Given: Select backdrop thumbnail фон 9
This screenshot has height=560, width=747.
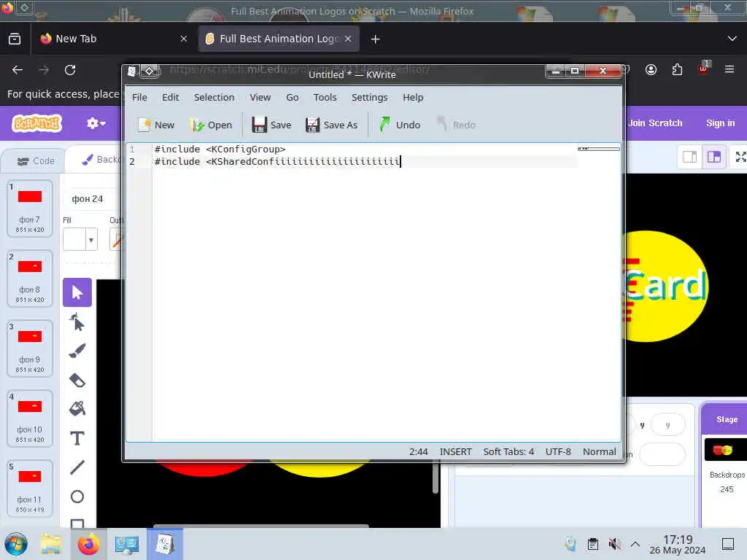Looking at the screenshot, I should 29,348.
